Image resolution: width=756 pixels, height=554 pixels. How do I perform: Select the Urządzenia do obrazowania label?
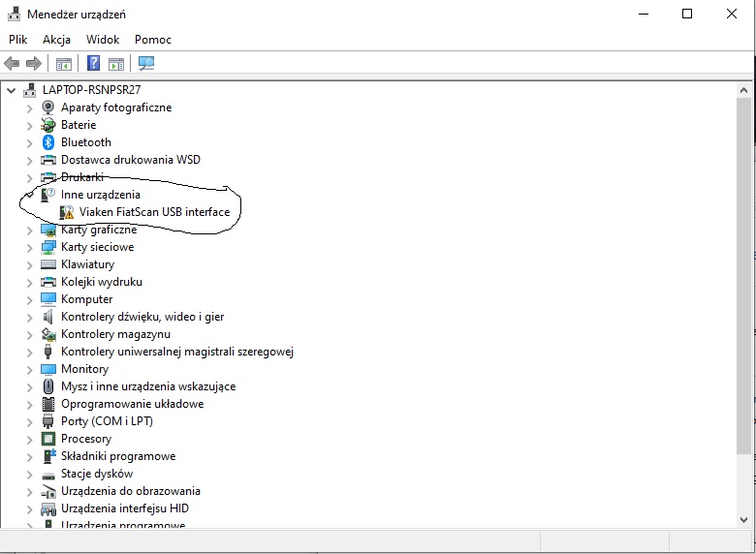tap(130, 491)
